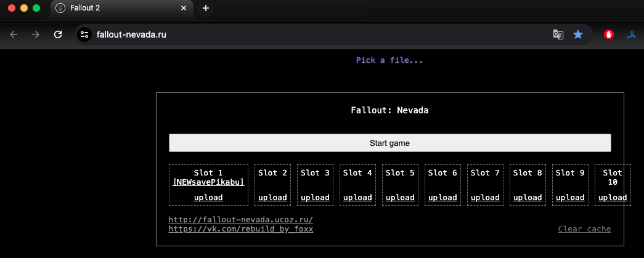The image size is (644, 258).
Task: Select the Fallout 2 tab
Action: point(122,8)
